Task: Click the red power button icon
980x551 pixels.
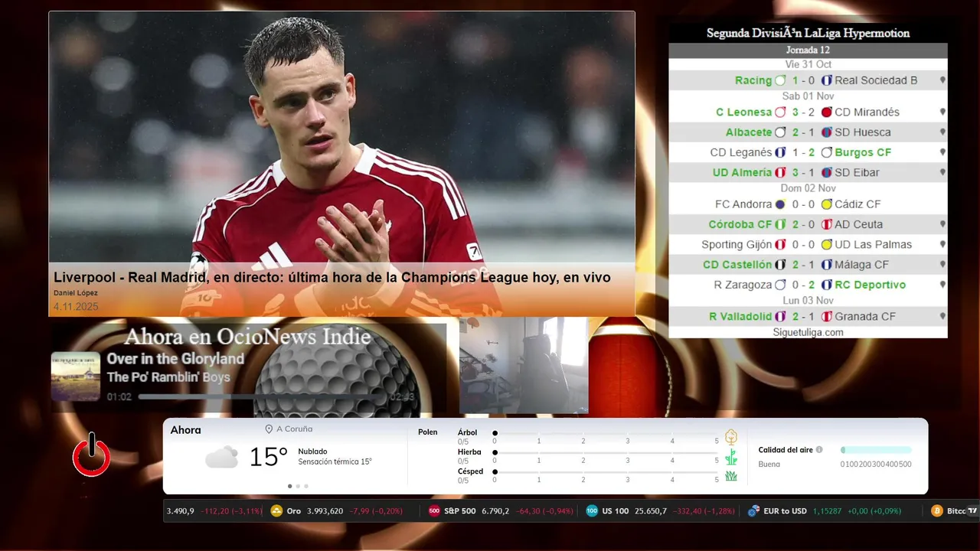Action: coord(91,455)
